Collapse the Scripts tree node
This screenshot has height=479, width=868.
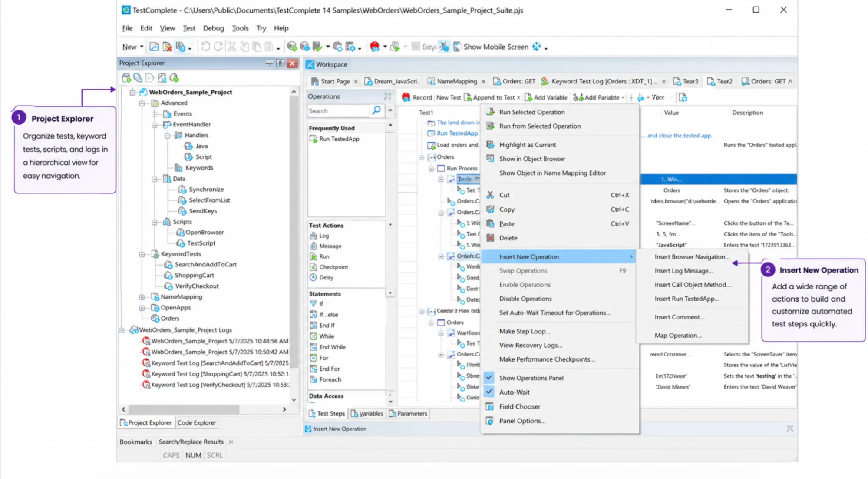coord(155,222)
